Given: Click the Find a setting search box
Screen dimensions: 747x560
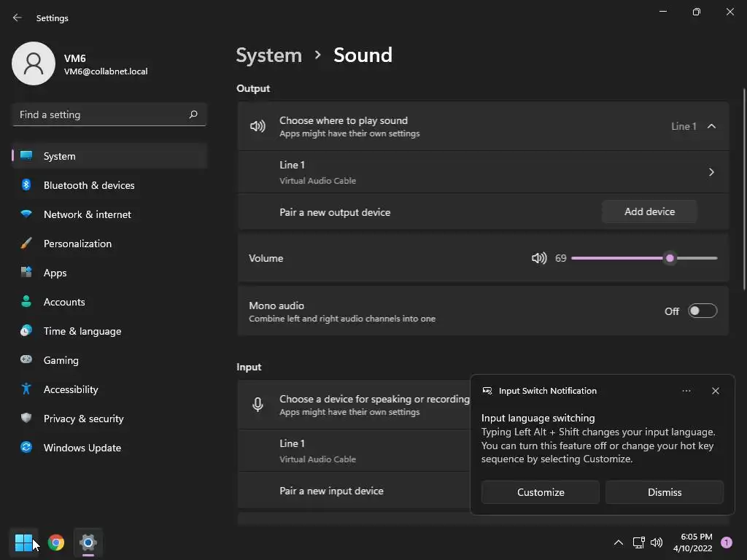Looking at the screenshot, I should [x=102, y=114].
